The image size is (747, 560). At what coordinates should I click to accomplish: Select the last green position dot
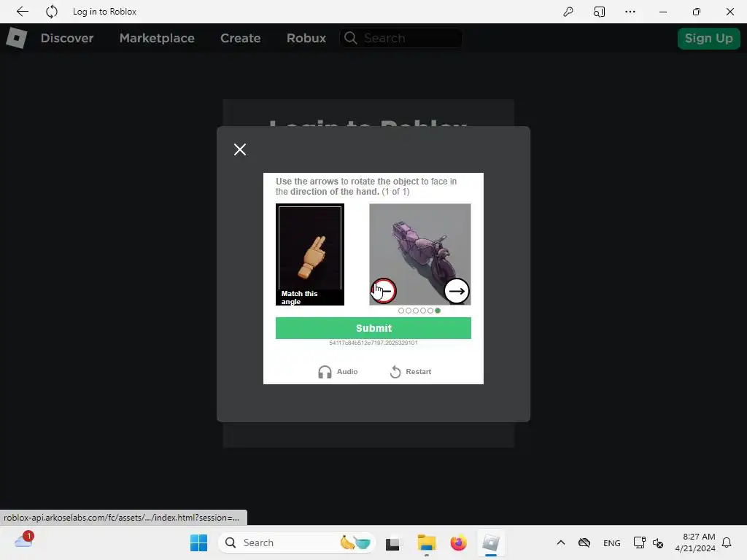[438, 311]
